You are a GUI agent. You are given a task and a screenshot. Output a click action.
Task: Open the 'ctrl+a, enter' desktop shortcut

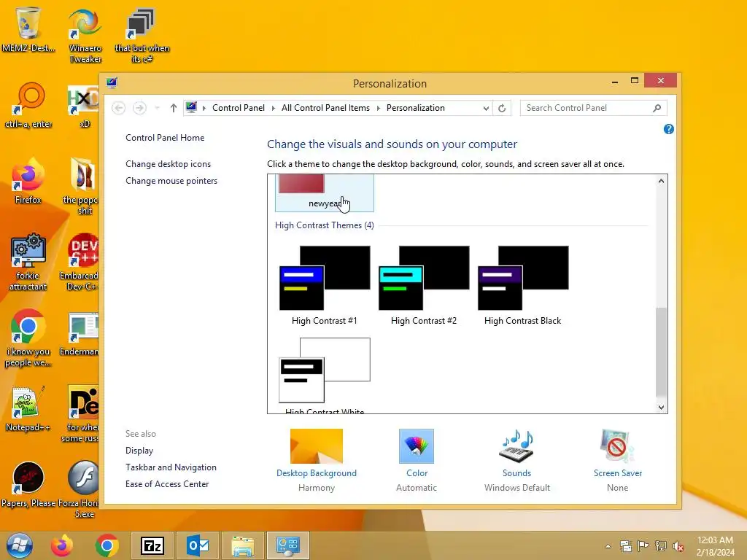tap(28, 105)
